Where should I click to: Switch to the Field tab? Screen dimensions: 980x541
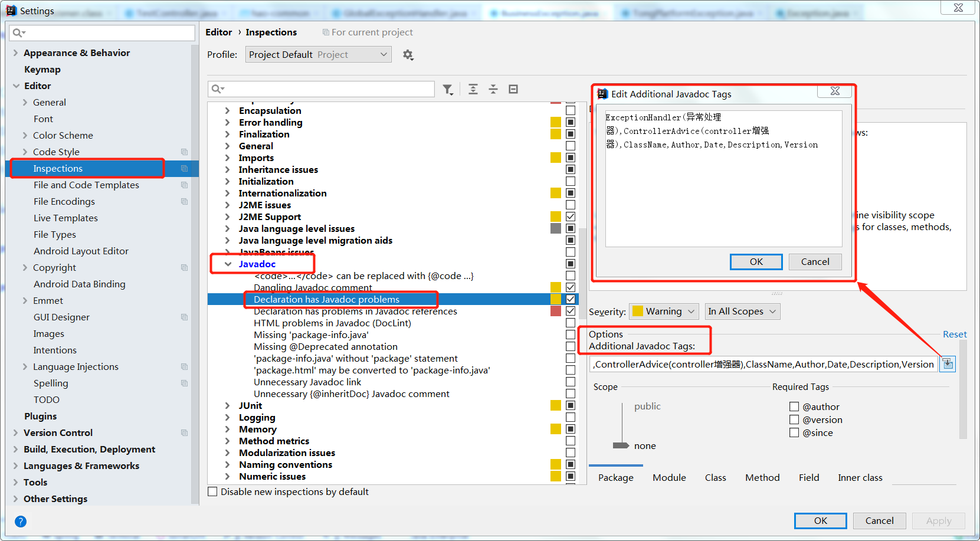coord(809,477)
